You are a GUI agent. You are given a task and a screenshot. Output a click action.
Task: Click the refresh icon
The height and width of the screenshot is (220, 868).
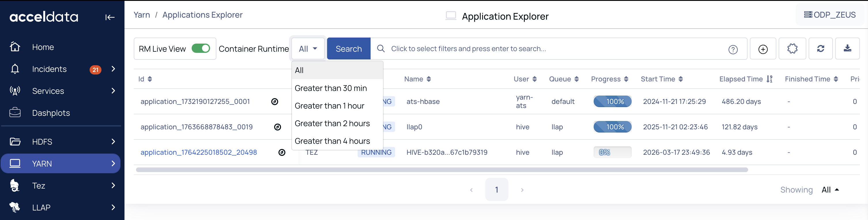[820, 49]
